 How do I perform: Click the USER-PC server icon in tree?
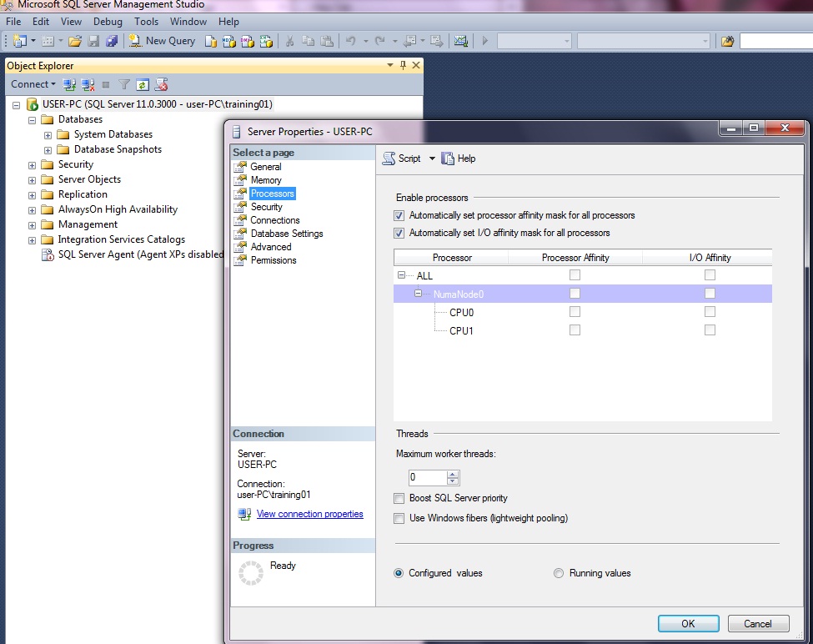pyautogui.click(x=33, y=104)
